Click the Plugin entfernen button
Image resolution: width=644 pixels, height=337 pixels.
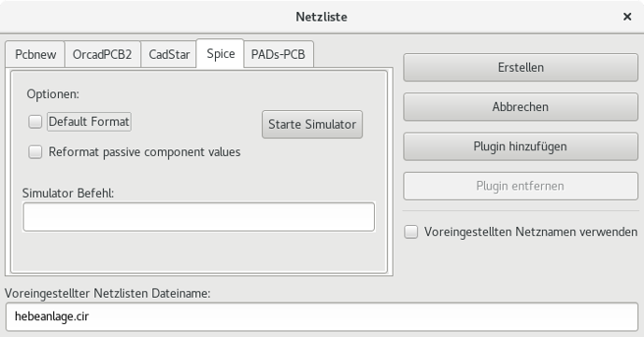point(521,186)
